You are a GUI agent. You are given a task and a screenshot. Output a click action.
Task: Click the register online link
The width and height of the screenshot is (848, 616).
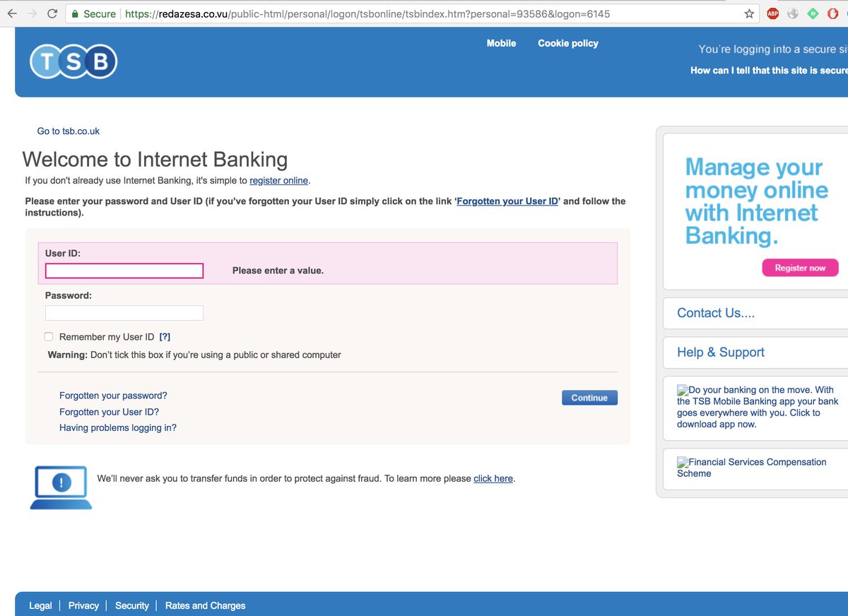coord(278,180)
